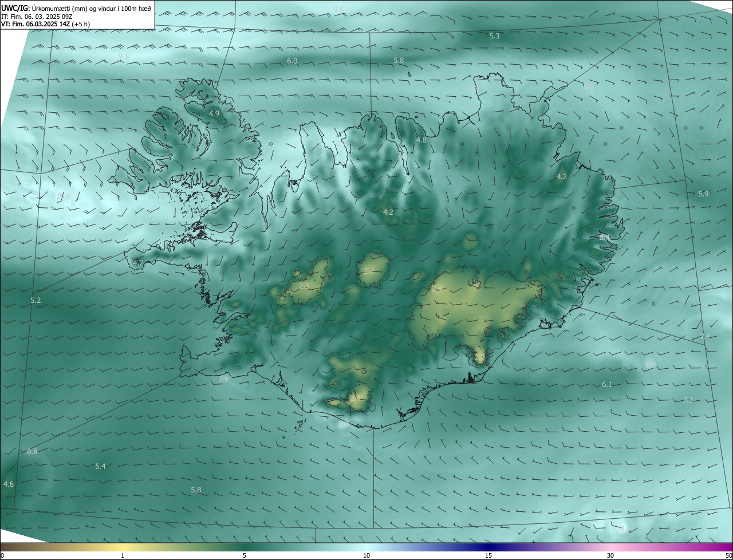This screenshot has height=560, width=733.
Task: Click the 'VT: Fim. 06.03.2025 14Z (+5 h)' line
Action: 45,24
